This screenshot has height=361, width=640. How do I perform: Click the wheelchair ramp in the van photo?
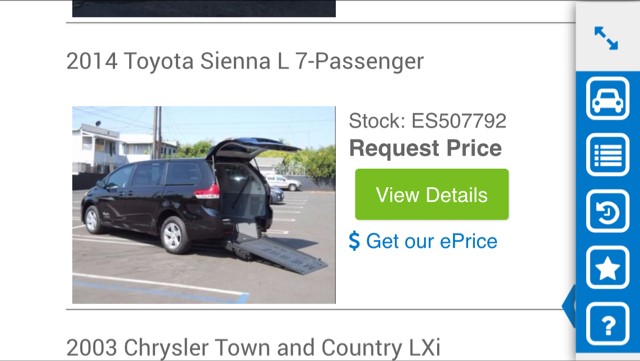[280, 254]
